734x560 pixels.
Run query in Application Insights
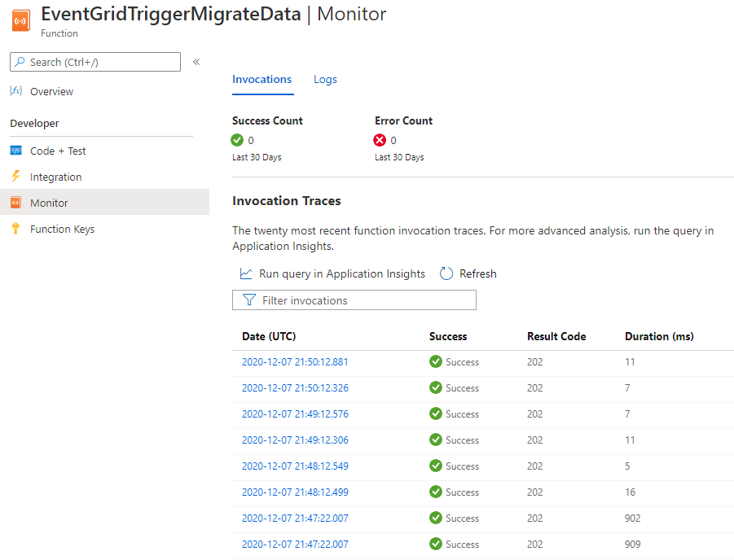point(341,273)
